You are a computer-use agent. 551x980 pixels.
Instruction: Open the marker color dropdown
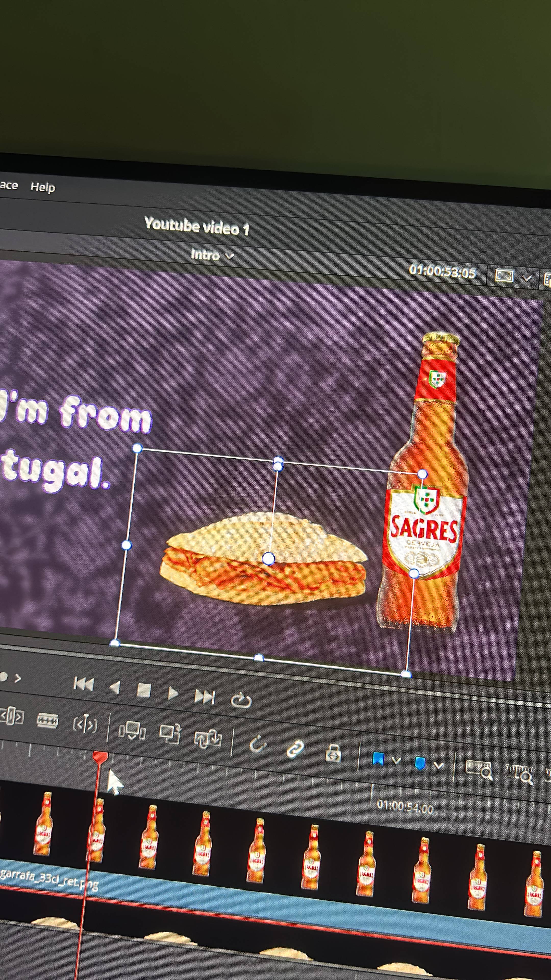pos(439,765)
